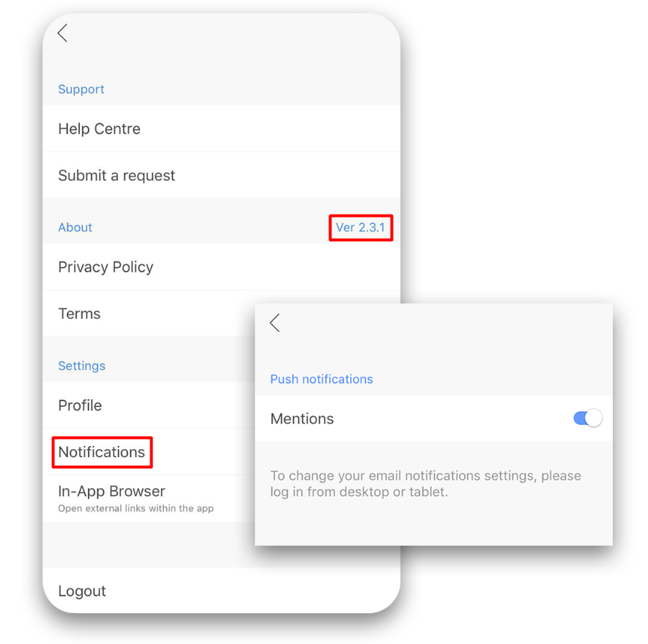
Task: Click 'Open external links within the app' subtitle
Action: point(136,508)
